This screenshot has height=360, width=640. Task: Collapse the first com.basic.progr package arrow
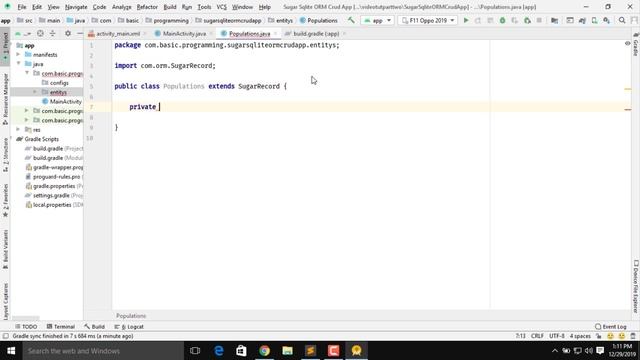(27, 73)
